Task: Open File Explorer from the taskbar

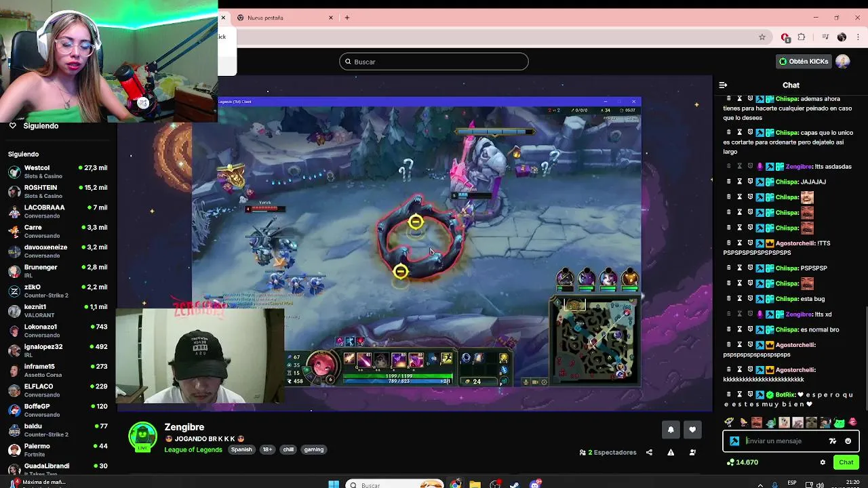Action: click(475, 484)
